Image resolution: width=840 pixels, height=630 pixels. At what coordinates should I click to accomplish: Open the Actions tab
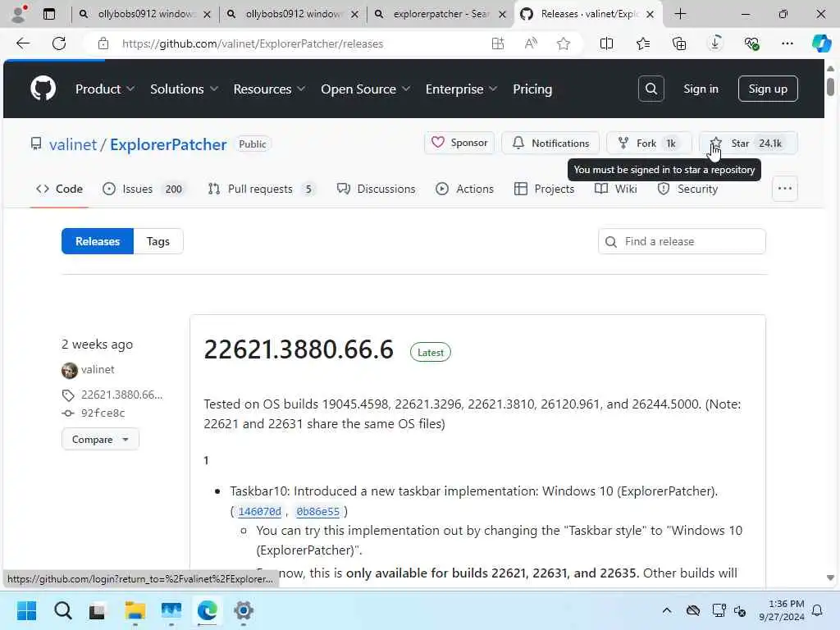(x=464, y=189)
